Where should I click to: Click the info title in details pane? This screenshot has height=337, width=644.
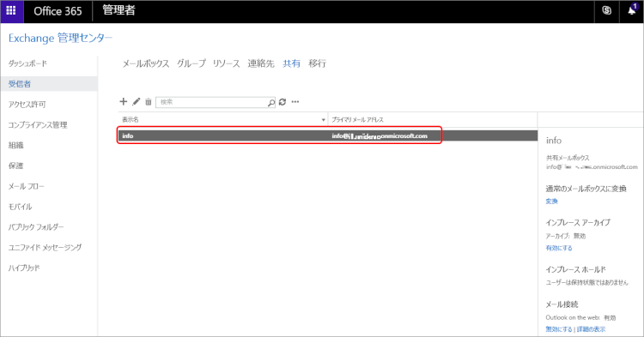tap(553, 141)
